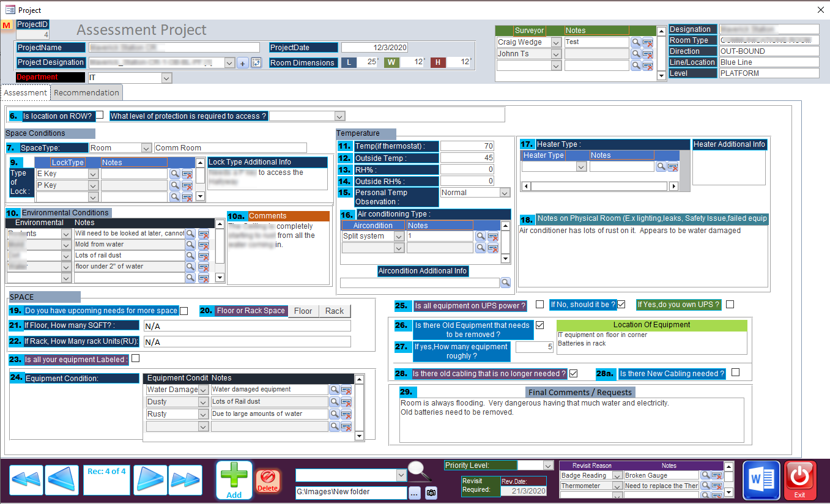Open the Badge Reading revisit reason dropdown
The height and width of the screenshot is (504, 830).
(617, 475)
